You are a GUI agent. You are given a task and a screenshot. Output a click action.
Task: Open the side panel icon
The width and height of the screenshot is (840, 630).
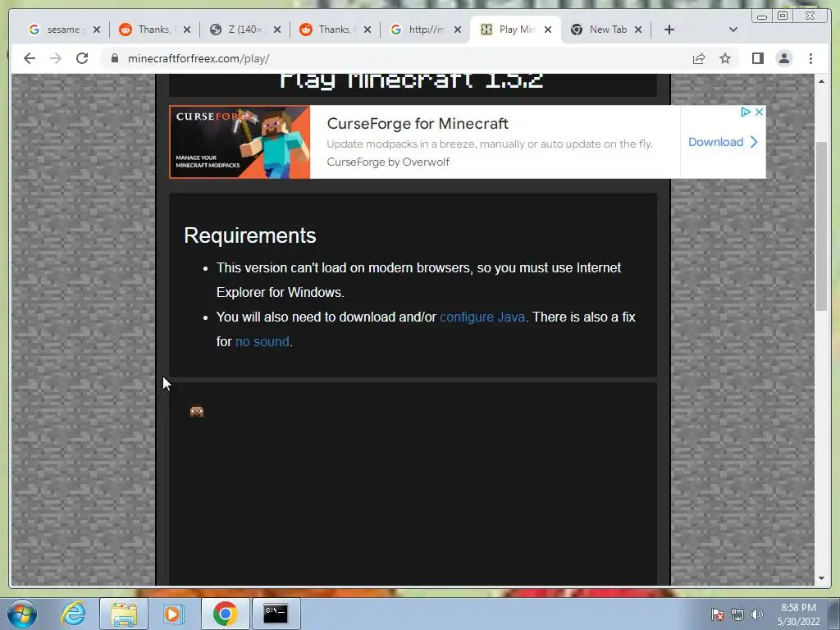pos(757,58)
